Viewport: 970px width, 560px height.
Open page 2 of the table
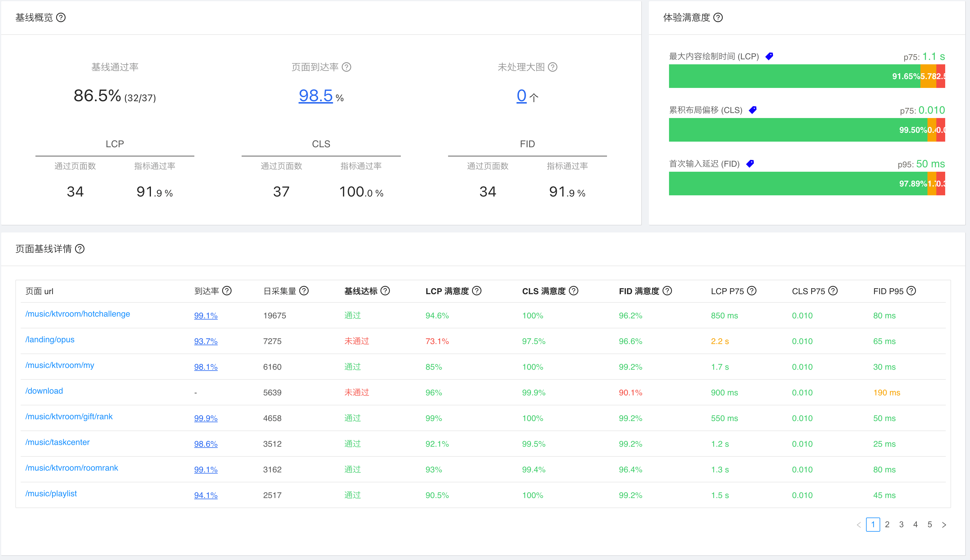click(x=887, y=525)
